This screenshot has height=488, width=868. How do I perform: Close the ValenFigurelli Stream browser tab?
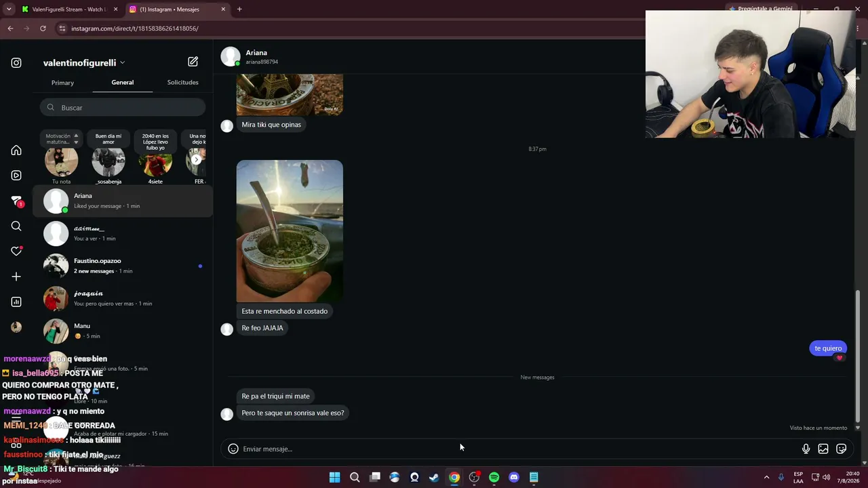pyautogui.click(x=115, y=9)
